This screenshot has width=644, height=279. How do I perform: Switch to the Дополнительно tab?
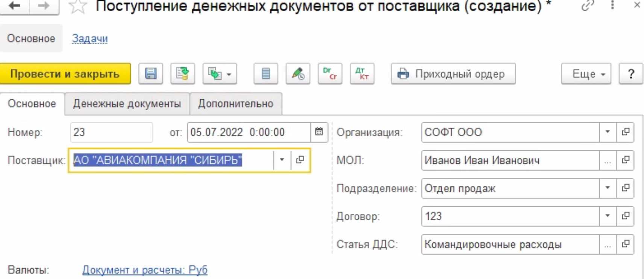(236, 104)
